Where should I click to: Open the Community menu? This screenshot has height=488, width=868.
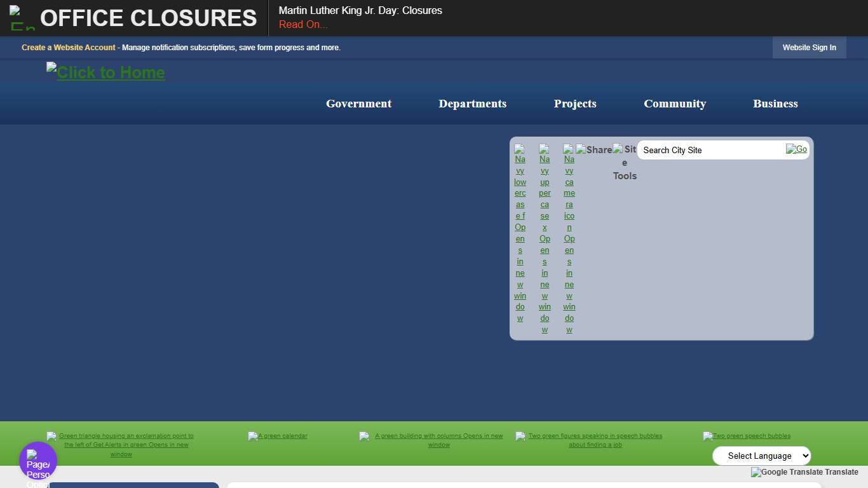[x=675, y=104]
